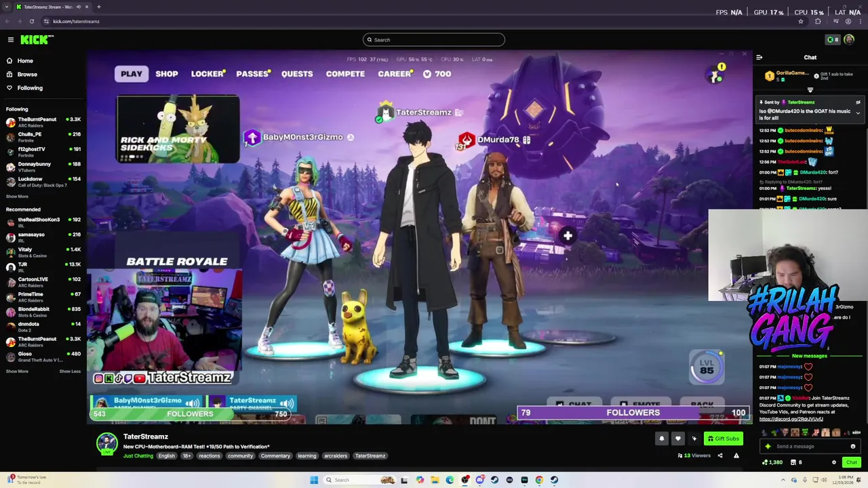This screenshot has width=868, height=488.
Task: Expand Recommended with Show more
Action: pos(17,371)
